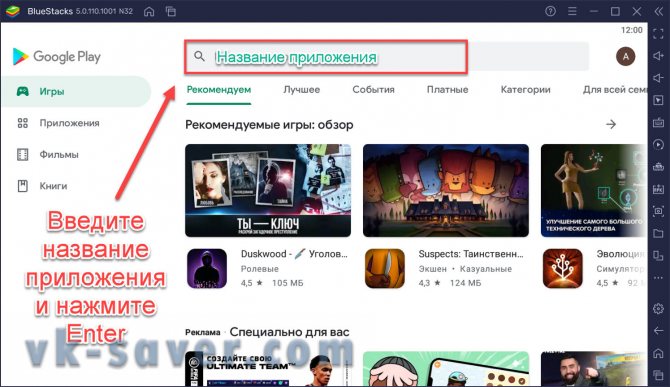Select Игры in the left sidebar
Viewport: 670px width, 387px height.
76,91
